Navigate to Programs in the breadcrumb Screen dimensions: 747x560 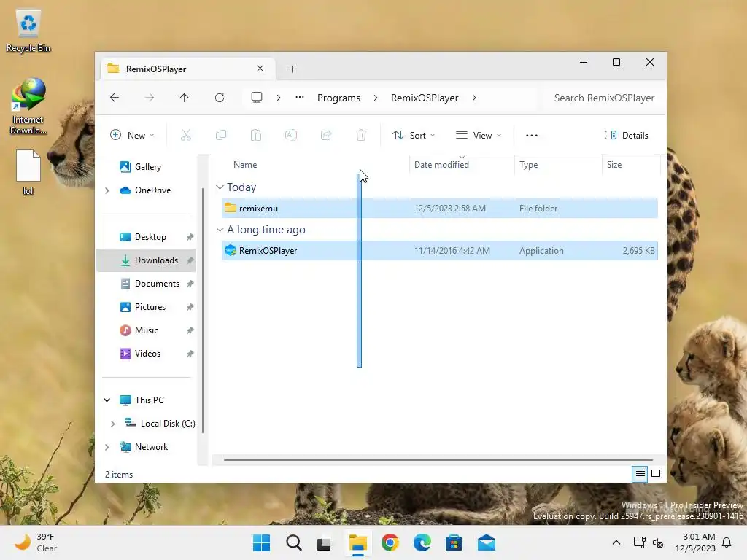pyautogui.click(x=338, y=98)
